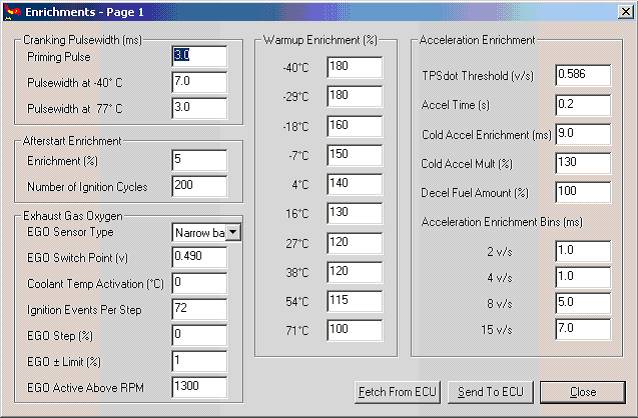Viewport: 638px width, 418px height.
Task: Click the 15 v/s acceleration bin field
Action: coord(582,329)
